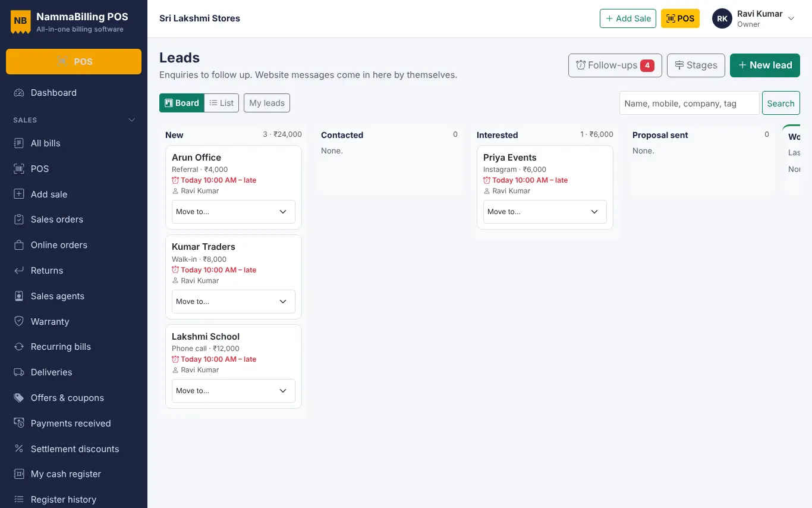Click the Register history list icon
Screen dimensions: 812x508
19,500
